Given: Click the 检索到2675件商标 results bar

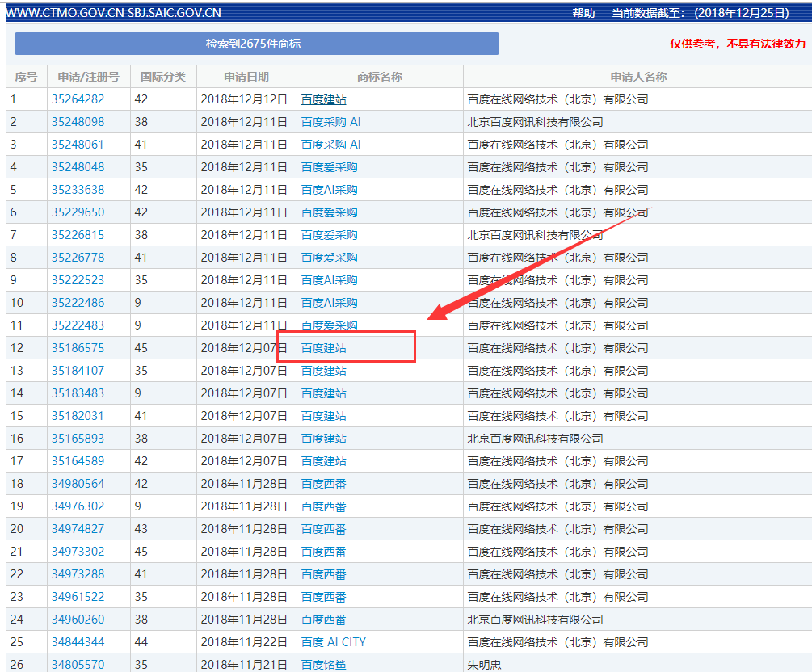Looking at the screenshot, I should click(257, 44).
